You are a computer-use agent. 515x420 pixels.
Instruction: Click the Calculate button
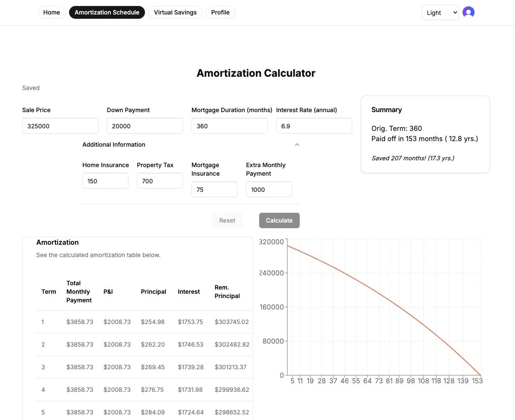coord(279,220)
